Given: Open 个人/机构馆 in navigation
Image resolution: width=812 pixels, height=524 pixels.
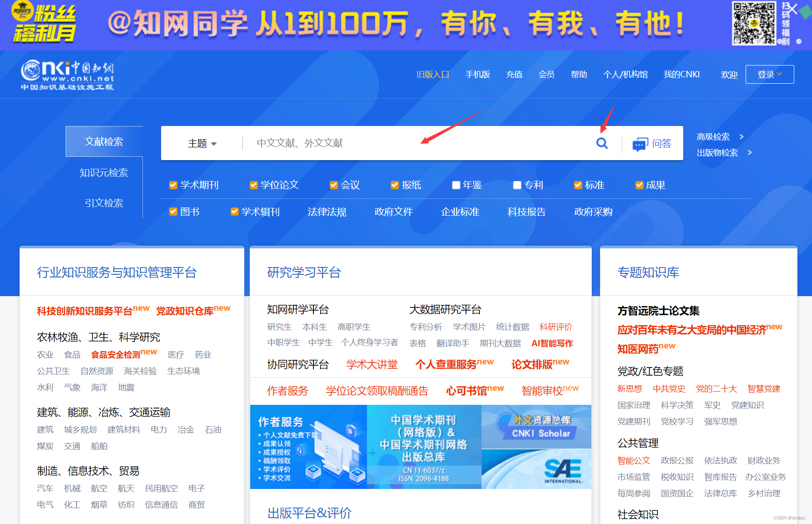Looking at the screenshot, I should pyautogui.click(x=625, y=75).
